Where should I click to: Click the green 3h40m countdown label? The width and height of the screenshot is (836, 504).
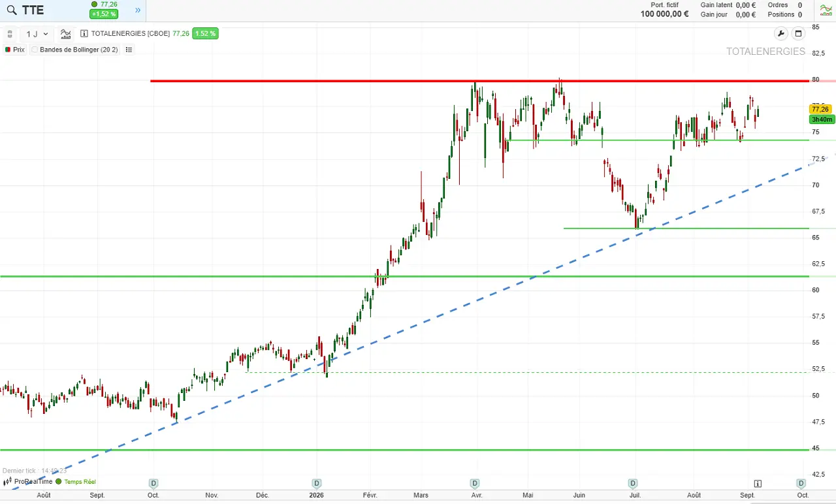point(821,119)
